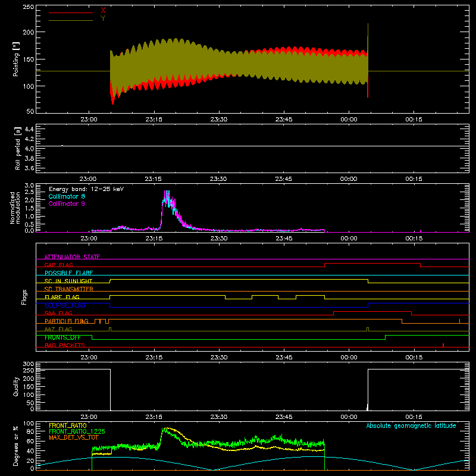Click the yellow FRONT_RATIO legend entry
This screenshot has height=476, width=476.
click(68, 425)
